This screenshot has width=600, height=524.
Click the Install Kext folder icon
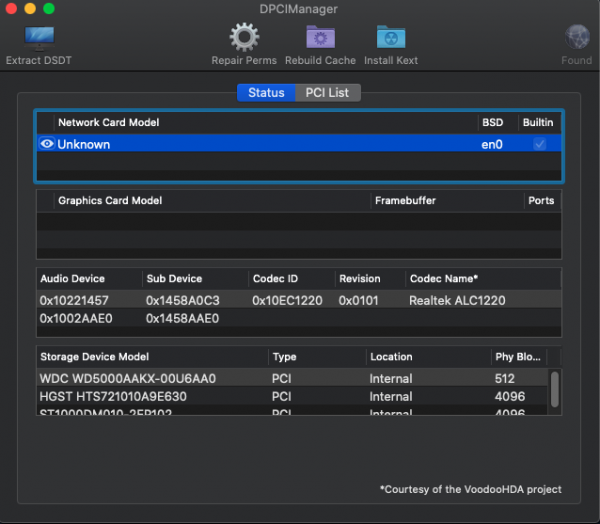(391, 38)
